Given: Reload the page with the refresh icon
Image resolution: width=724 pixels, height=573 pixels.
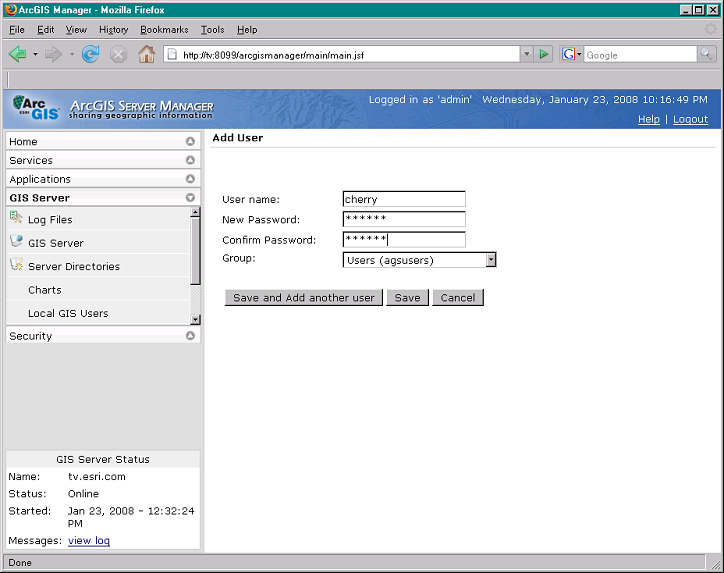Looking at the screenshot, I should pos(90,54).
